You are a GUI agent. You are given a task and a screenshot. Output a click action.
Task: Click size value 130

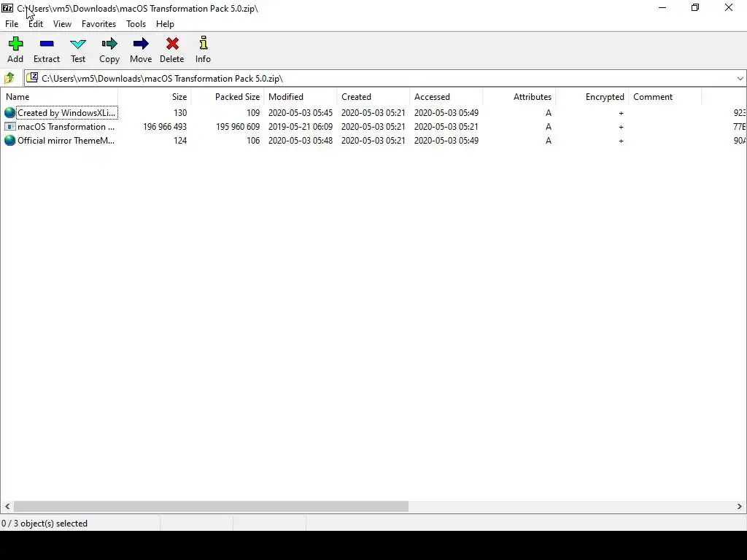pos(180,113)
